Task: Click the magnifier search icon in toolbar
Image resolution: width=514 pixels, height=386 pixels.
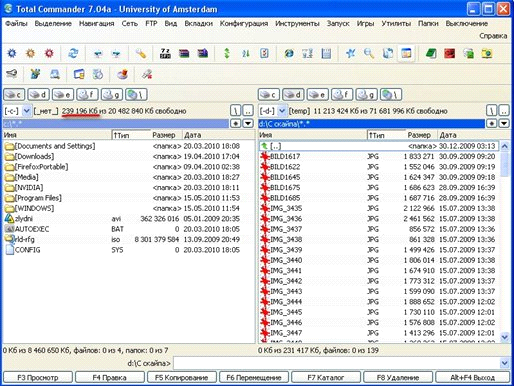Action: 369,53
